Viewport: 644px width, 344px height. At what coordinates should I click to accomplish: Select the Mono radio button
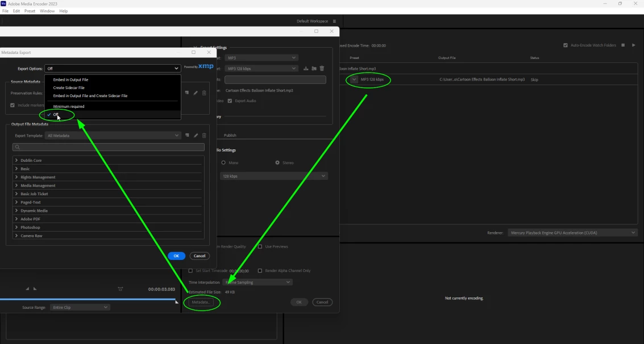(223, 163)
